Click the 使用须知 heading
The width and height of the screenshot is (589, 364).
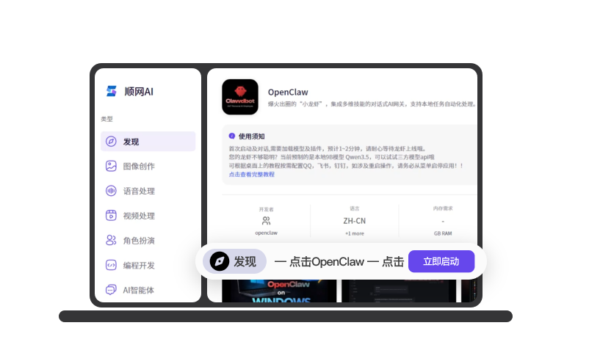(251, 136)
